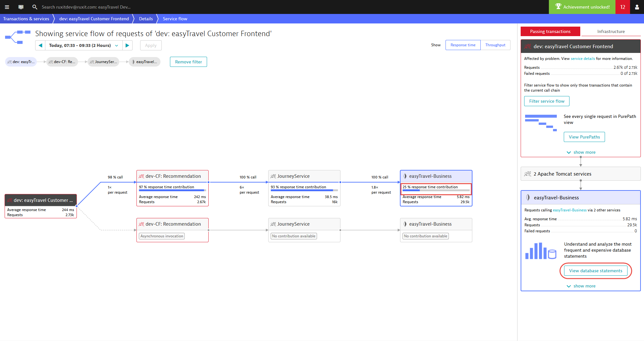Open the dashboard monitor icon in top bar

coord(21,7)
